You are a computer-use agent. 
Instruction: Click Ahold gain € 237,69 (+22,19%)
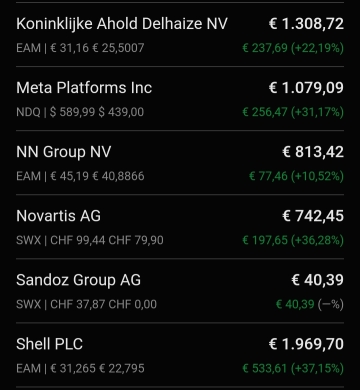pos(293,48)
